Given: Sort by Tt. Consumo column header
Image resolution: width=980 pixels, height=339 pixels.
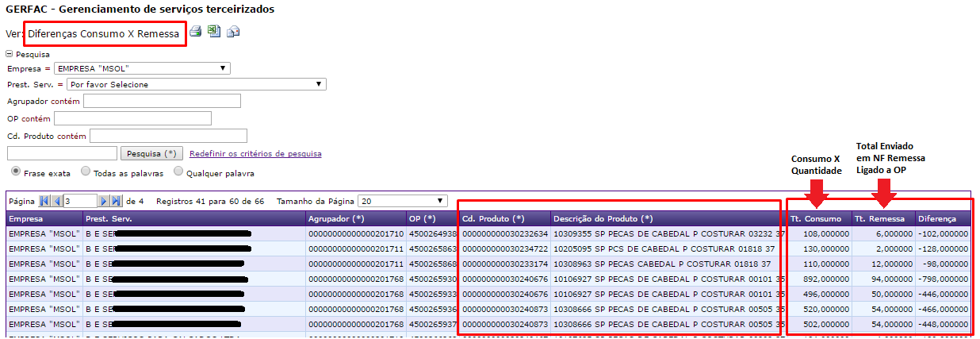Looking at the screenshot, I should coord(816,218).
